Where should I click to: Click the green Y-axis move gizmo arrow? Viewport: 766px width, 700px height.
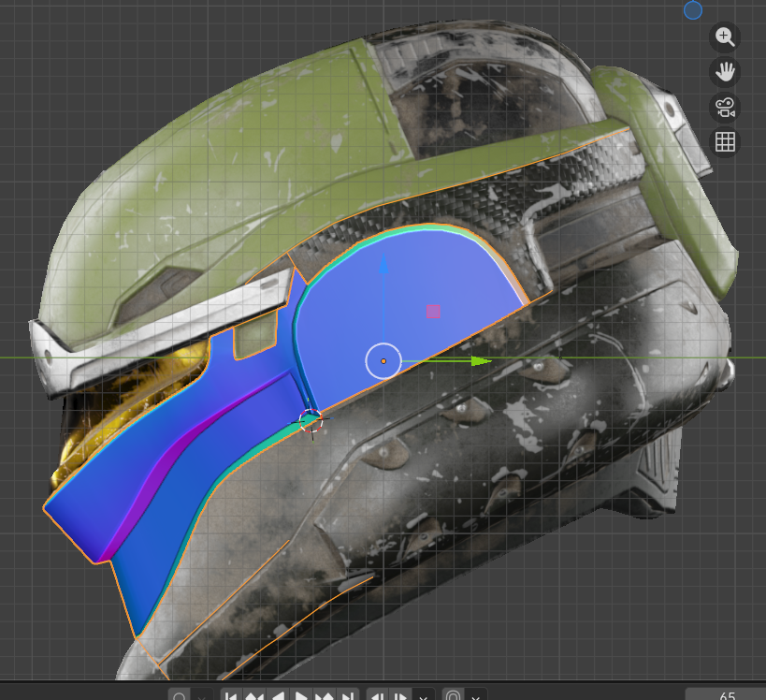(x=480, y=360)
